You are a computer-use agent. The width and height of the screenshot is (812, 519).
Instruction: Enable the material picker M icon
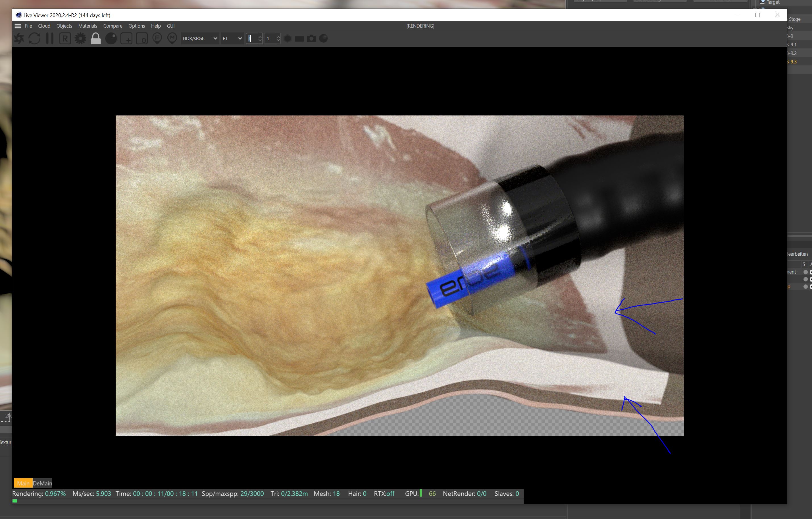[172, 38]
